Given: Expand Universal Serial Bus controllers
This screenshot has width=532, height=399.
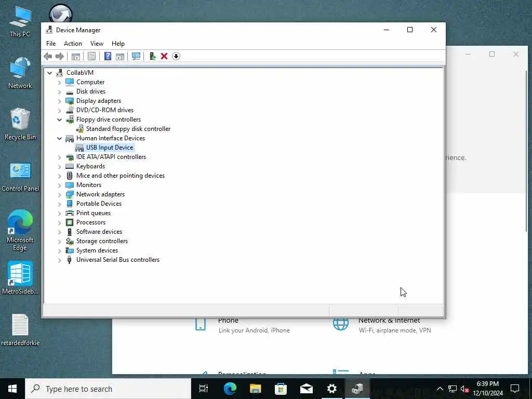Looking at the screenshot, I should click(60, 260).
